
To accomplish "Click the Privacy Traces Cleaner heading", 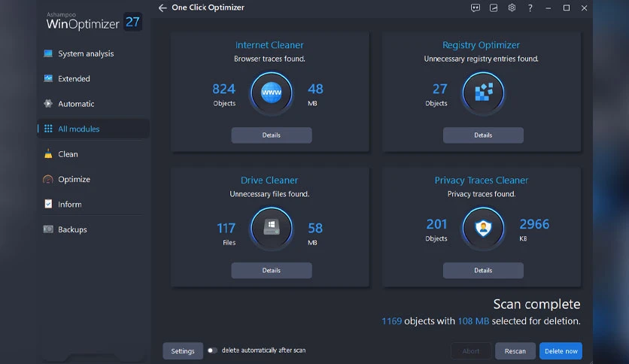I will (482, 180).
